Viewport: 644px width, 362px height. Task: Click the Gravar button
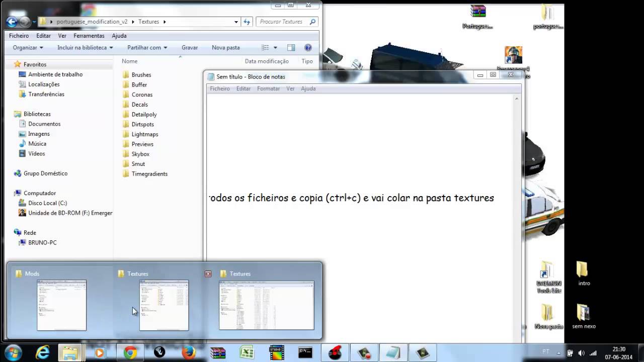tap(190, 48)
